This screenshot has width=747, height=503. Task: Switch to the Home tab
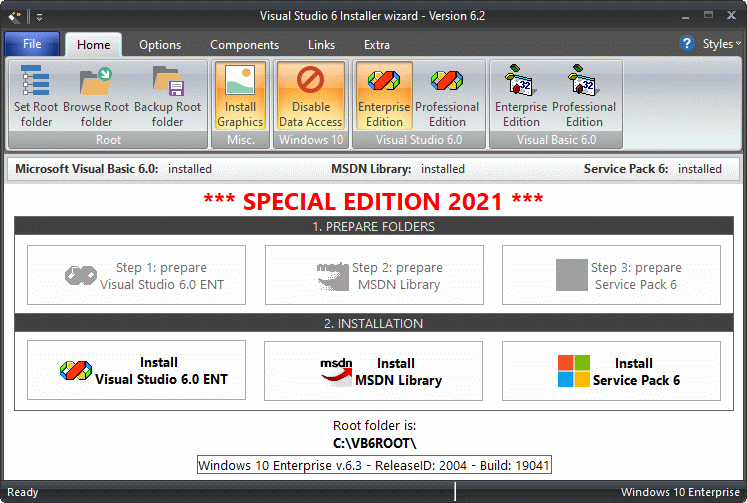point(93,44)
